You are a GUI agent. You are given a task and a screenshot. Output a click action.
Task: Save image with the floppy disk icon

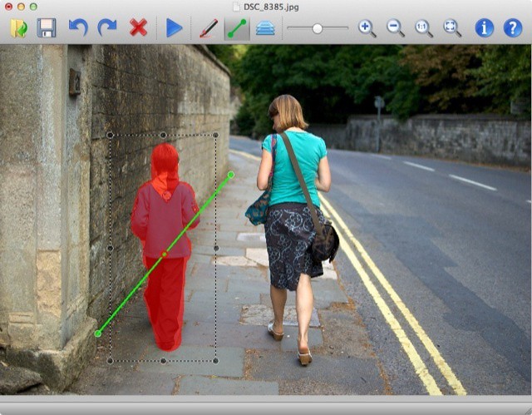[x=47, y=28]
